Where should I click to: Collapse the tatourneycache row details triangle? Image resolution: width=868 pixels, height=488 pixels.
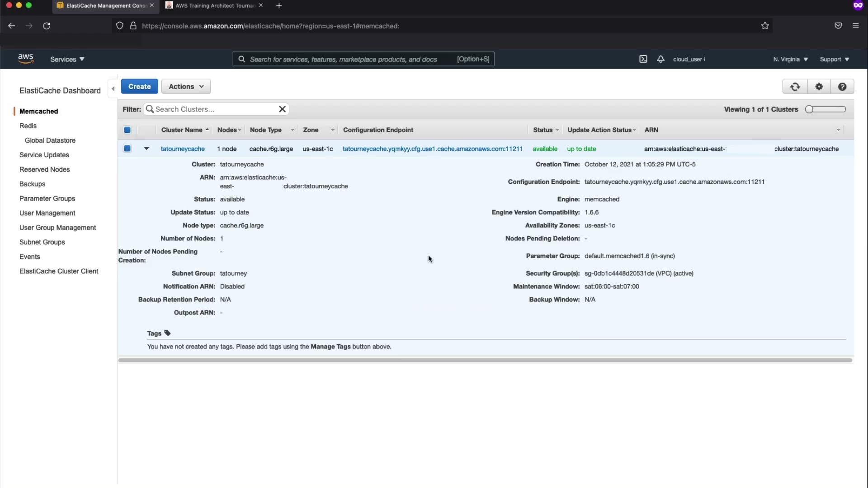[x=146, y=148]
